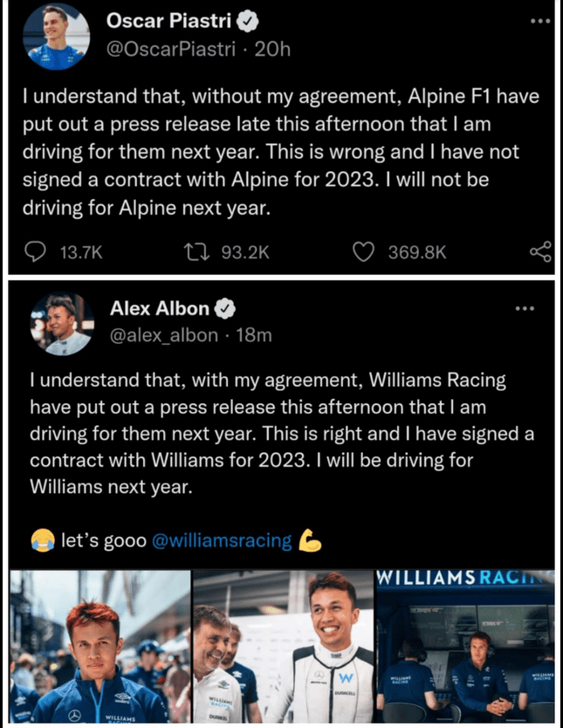Open the middle photo of Albon smiling
The image size is (563, 728).
[284, 647]
